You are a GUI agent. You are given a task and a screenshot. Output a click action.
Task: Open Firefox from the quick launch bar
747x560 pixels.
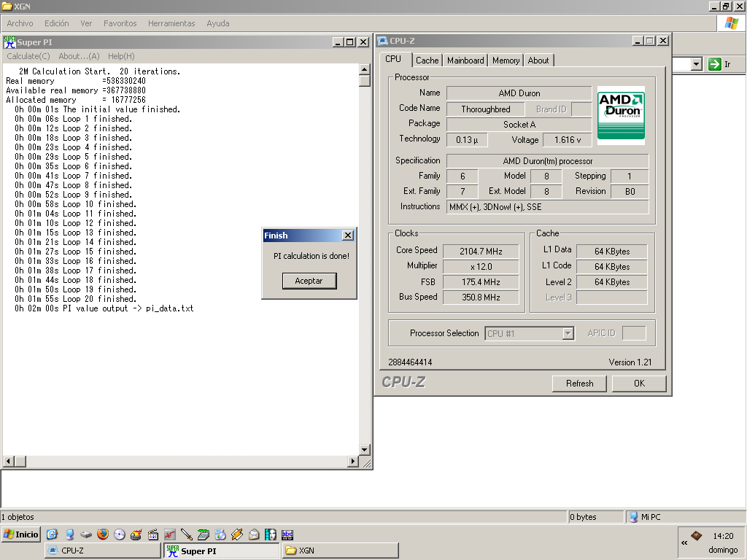[x=103, y=534]
